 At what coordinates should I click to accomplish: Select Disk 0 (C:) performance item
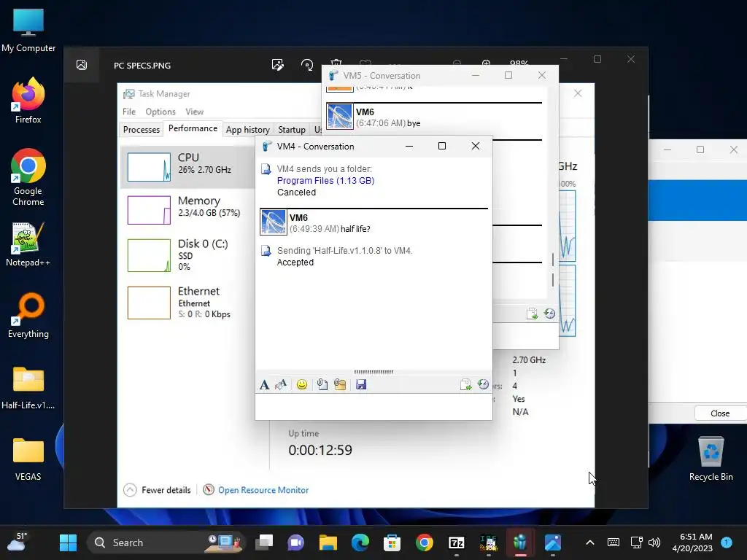point(187,255)
